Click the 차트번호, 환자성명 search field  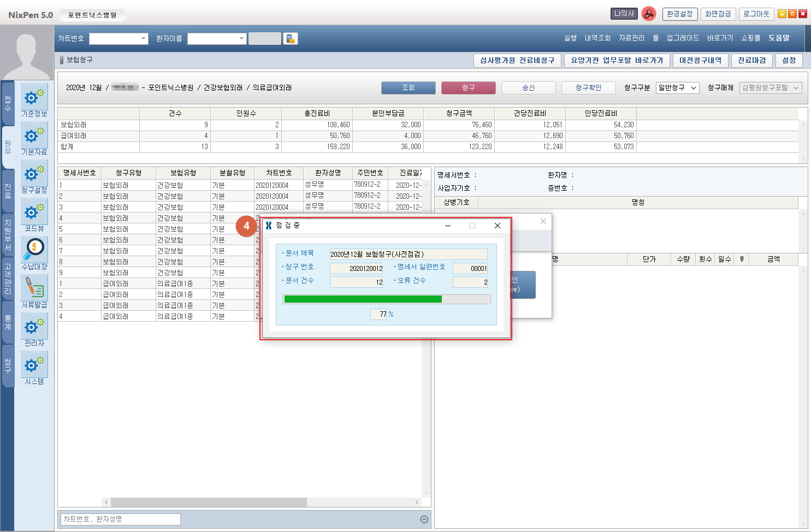click(121, 519)
